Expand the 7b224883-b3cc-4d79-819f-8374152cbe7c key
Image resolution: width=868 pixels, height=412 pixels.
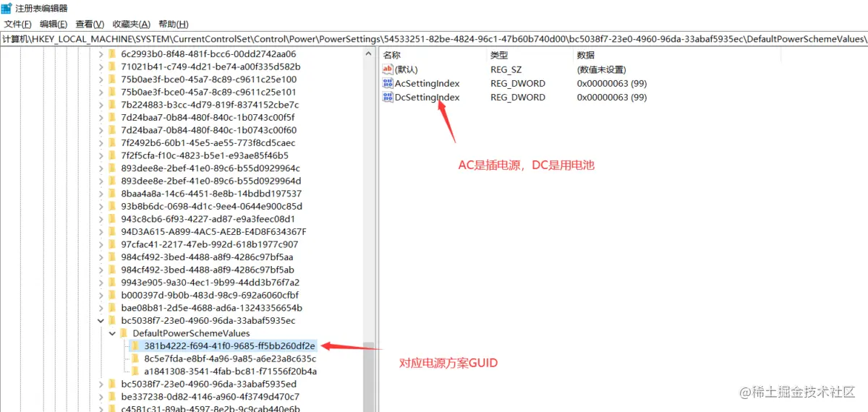click(x=101, y=105)
